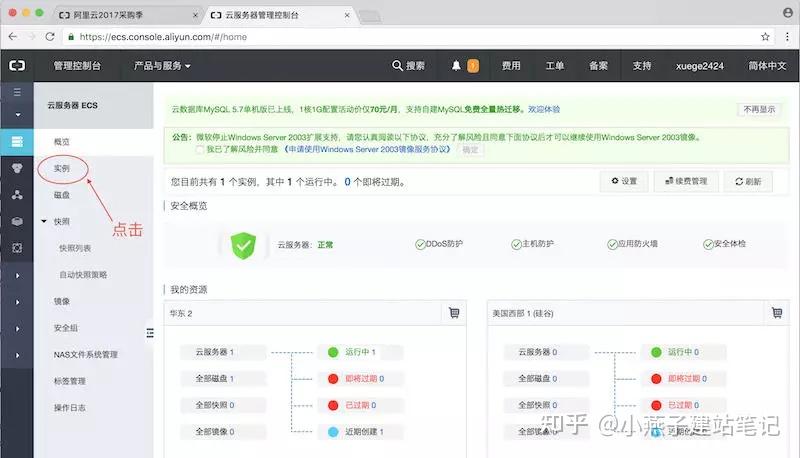Open the 费用 menu
Image resolution: width=800 pixels, height=458 pixels.
[511, 66]
